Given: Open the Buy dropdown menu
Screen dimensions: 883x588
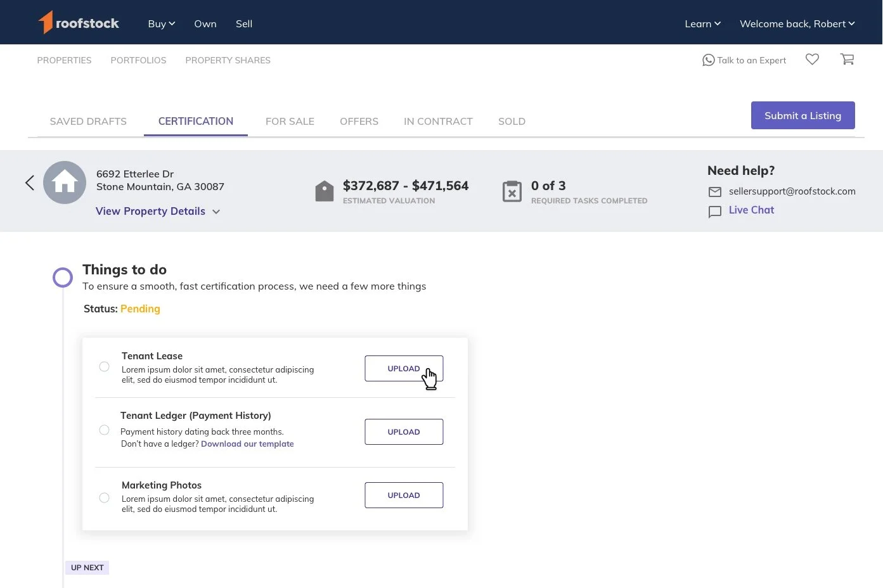Looking at the screenshot, I should pos(162,23).
